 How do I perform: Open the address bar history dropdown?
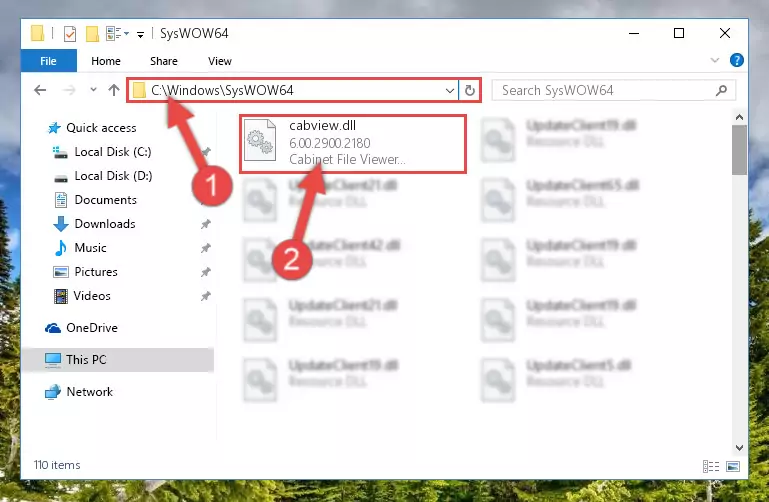[449, 91]
